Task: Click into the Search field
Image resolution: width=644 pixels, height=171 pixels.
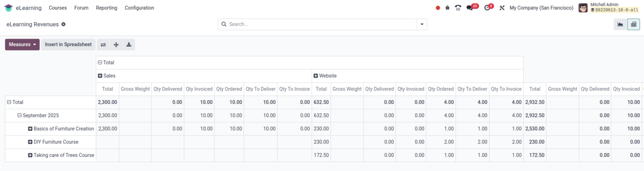Action: (321, 24)
